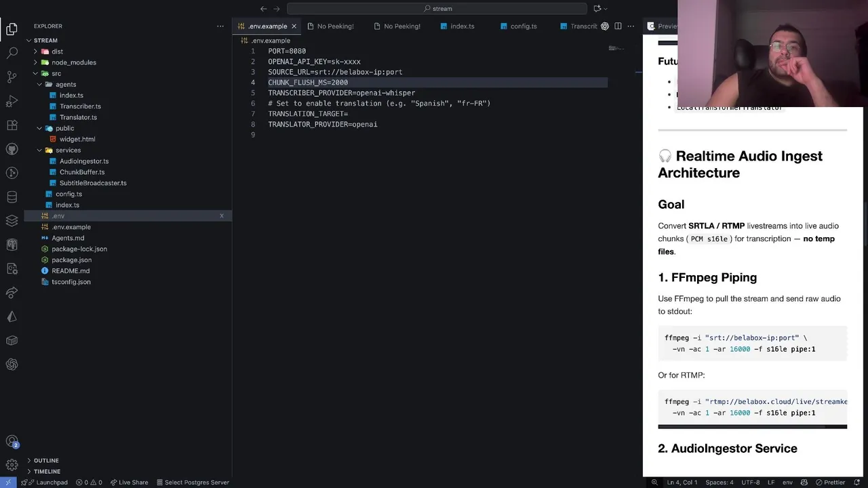Open the Extensions view
Viewport: 868px width, 488px height.
(12, 125)
